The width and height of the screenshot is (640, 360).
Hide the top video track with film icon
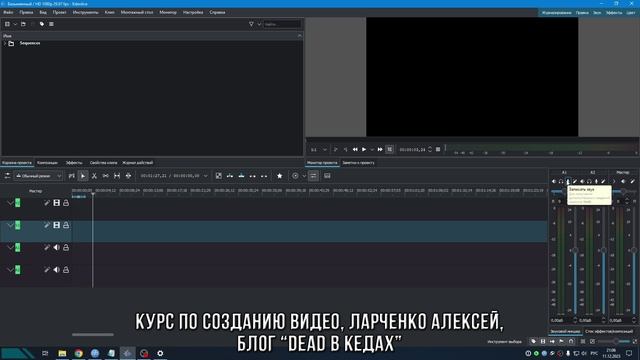[56, 203]
